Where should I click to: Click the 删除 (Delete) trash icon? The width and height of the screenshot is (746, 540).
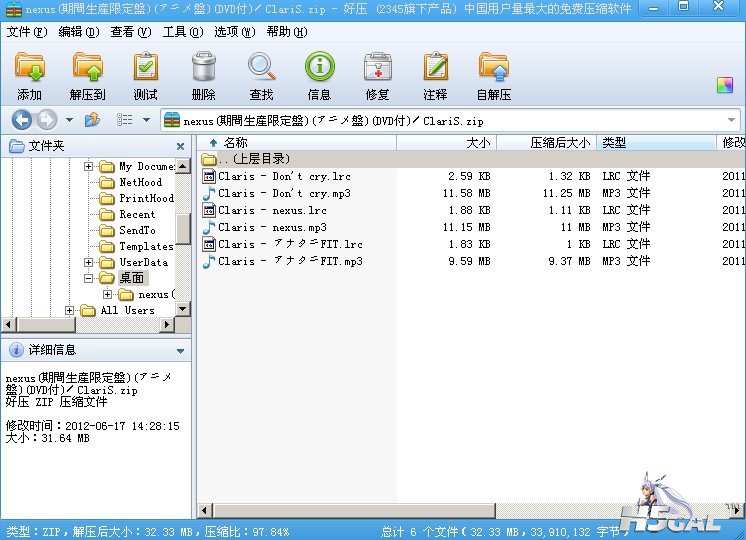[x=204, y=68]
